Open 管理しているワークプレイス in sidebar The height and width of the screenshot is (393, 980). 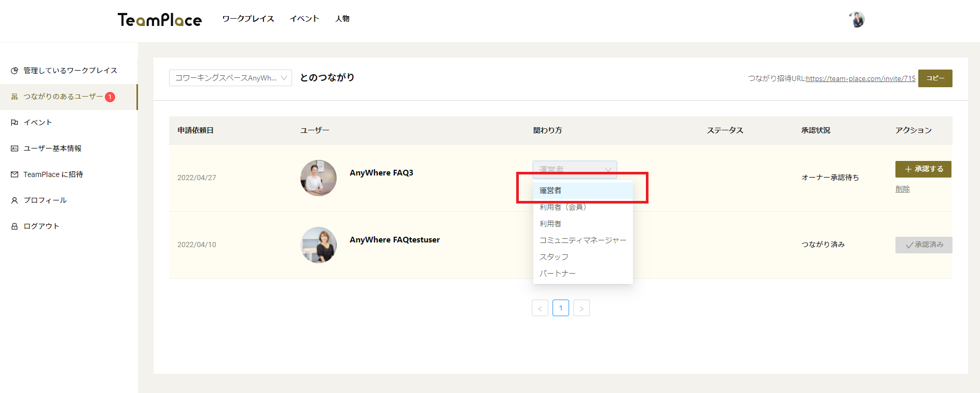coord(70,71)
